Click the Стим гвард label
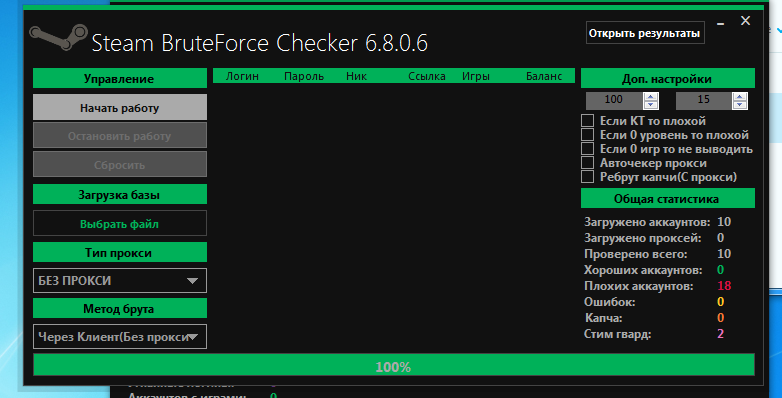This screenshot has height=398, width=782. tap(617, 334)
